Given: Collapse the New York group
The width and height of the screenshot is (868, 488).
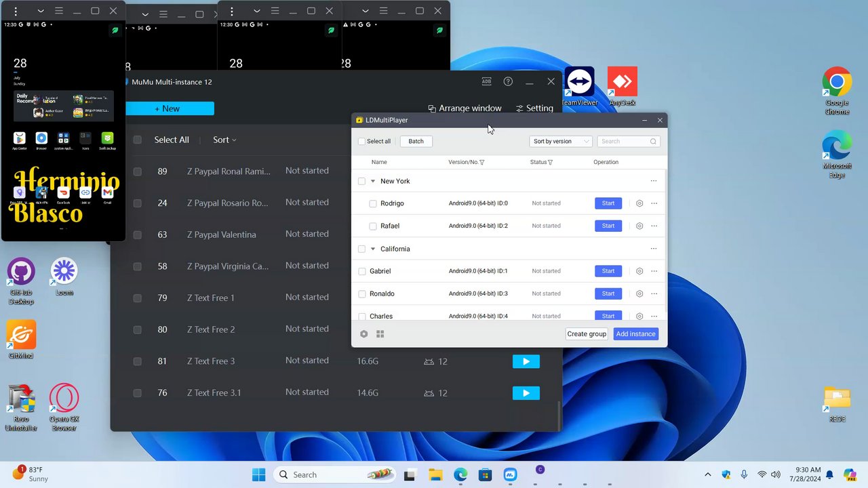Looking at the screenshot, I should pyautogui.click(x=373, y=181).
